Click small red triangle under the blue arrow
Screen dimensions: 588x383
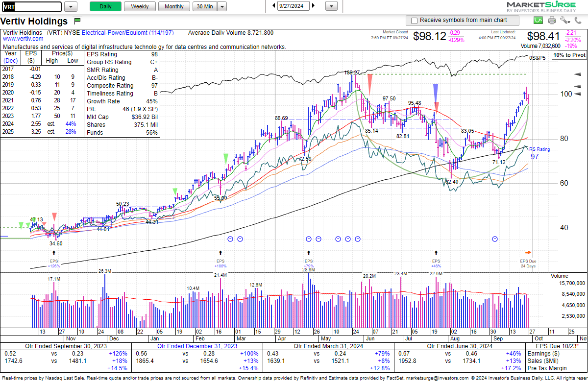(x=437, y=107)
